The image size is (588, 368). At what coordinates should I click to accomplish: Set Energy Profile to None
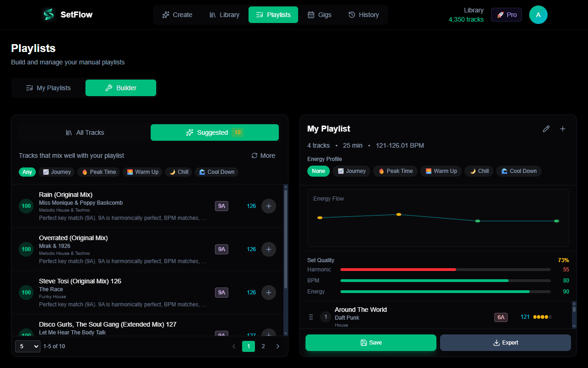tap(318, 171)
